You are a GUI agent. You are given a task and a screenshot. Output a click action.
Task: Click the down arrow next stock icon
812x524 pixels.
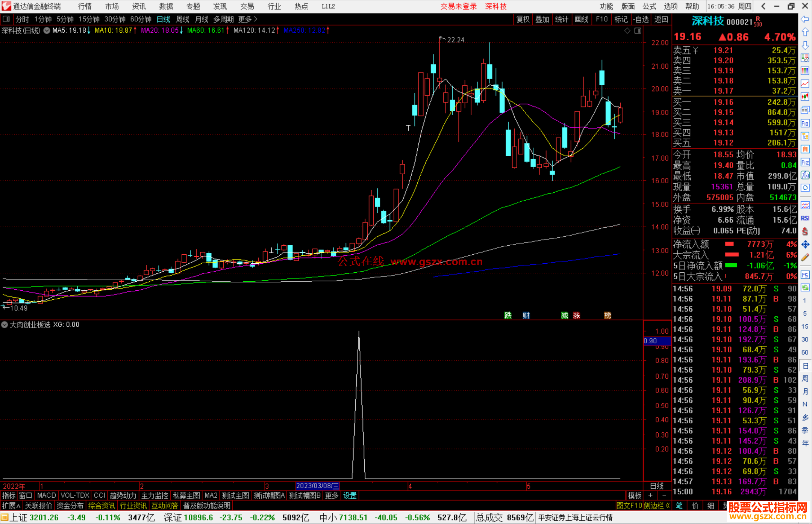click(x=805, y=45)
